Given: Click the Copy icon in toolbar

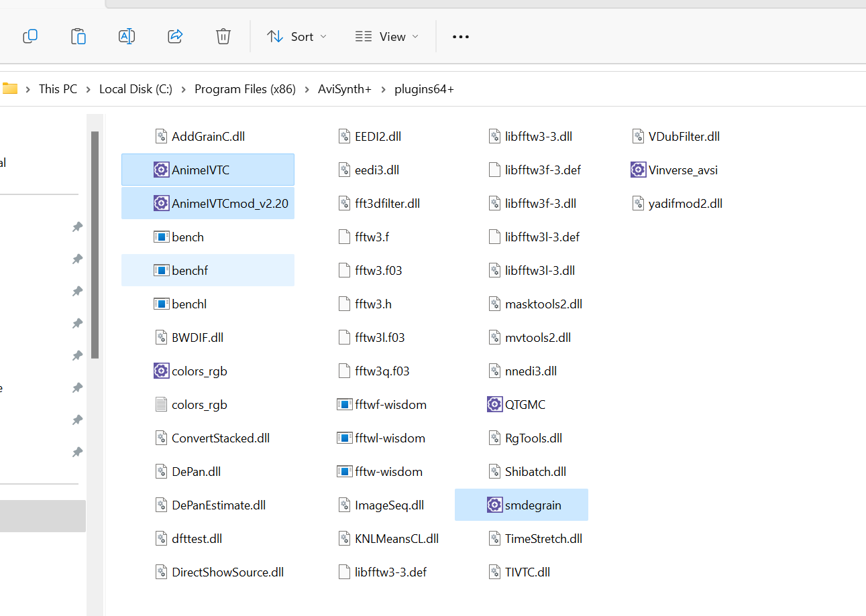Looking at the screenshot, I should coord(30,36).
